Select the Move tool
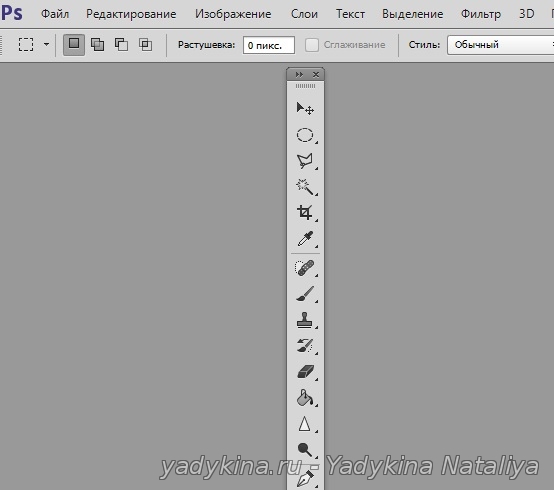Image resolution: width=554 pixels, height=490 pixels. pyautogui.click(x=305, y=108)
